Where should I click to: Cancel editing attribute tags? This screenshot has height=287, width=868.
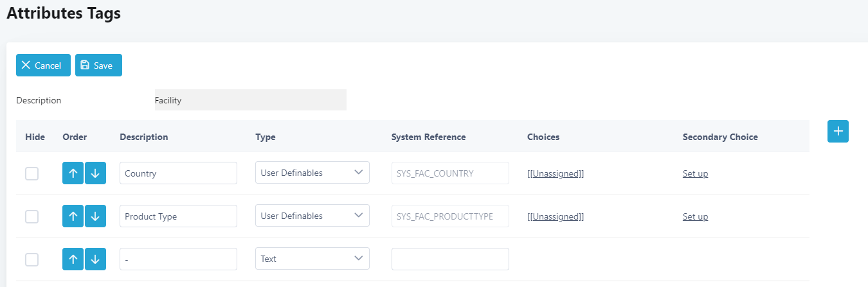point(43,65)
